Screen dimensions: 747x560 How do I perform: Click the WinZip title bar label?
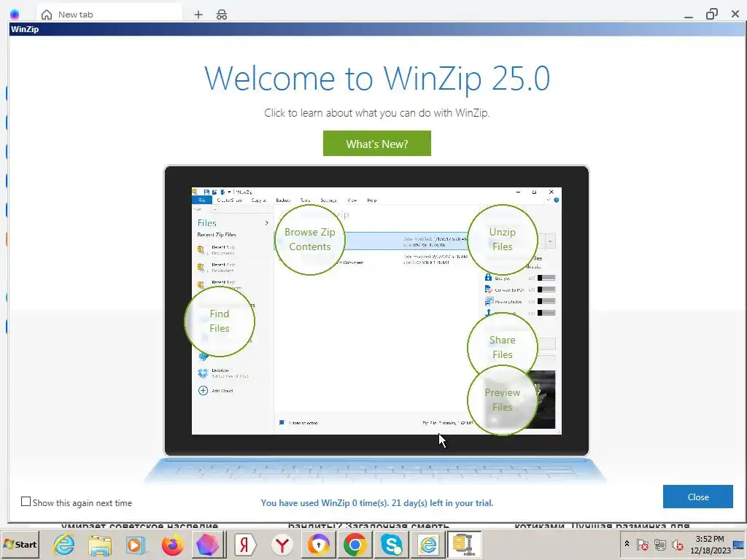(x=25, y=29)
